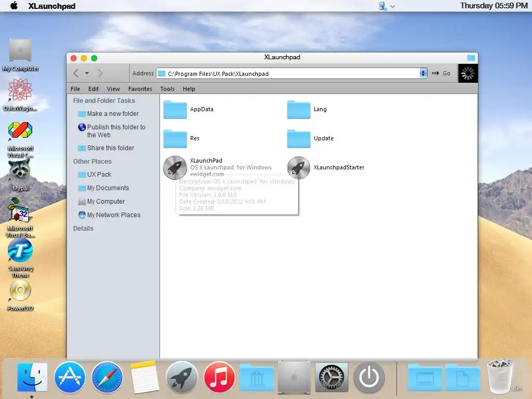Navigate forward with the right arrow
The width and height of the screenshot is (532, 399).
(100, 73)
